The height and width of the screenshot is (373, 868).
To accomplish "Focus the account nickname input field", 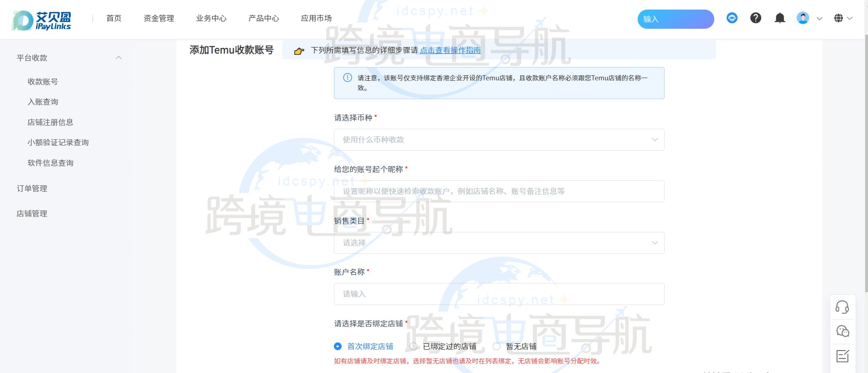I will pyautogui.click(x=499, y=191).
